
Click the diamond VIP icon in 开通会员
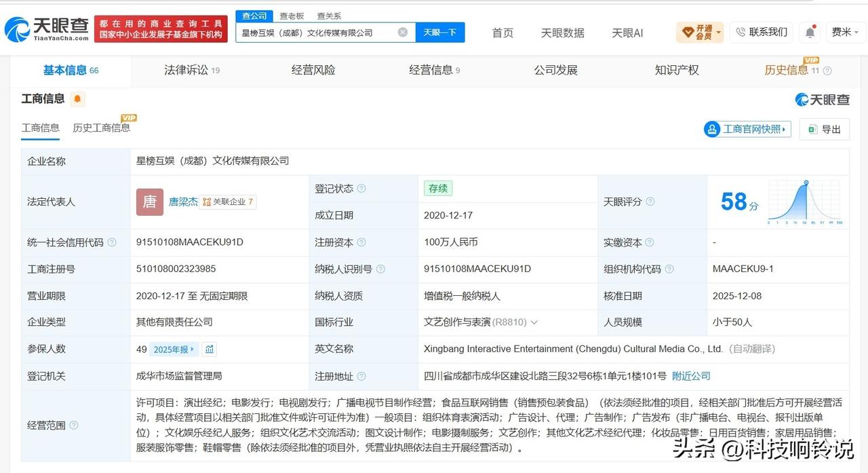point(688,32)
